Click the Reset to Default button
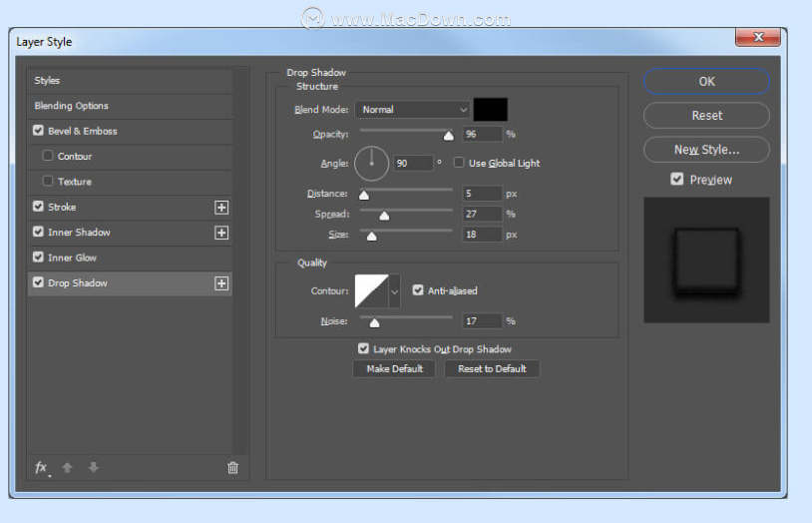This screenshot has width=812, height=523. (492, 369)
